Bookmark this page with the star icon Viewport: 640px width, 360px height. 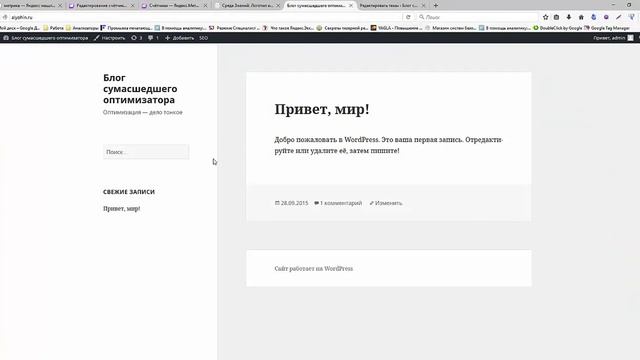545,17
